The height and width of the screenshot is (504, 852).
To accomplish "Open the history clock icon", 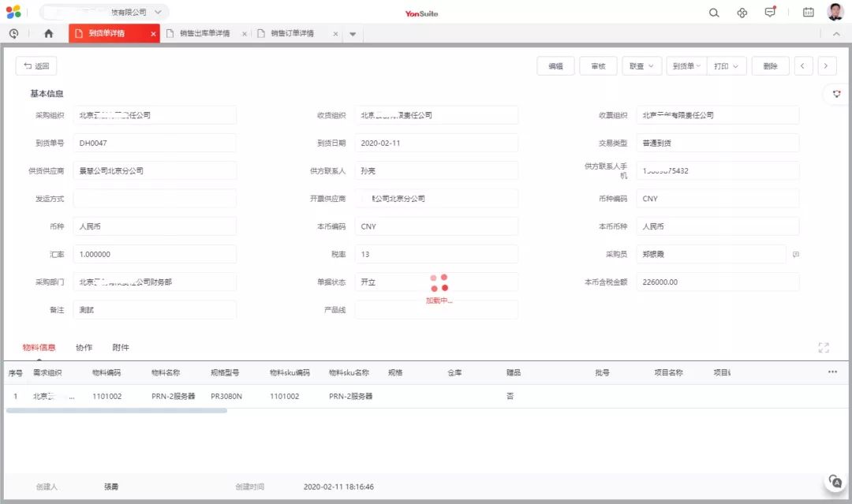I will click(13, 34).
